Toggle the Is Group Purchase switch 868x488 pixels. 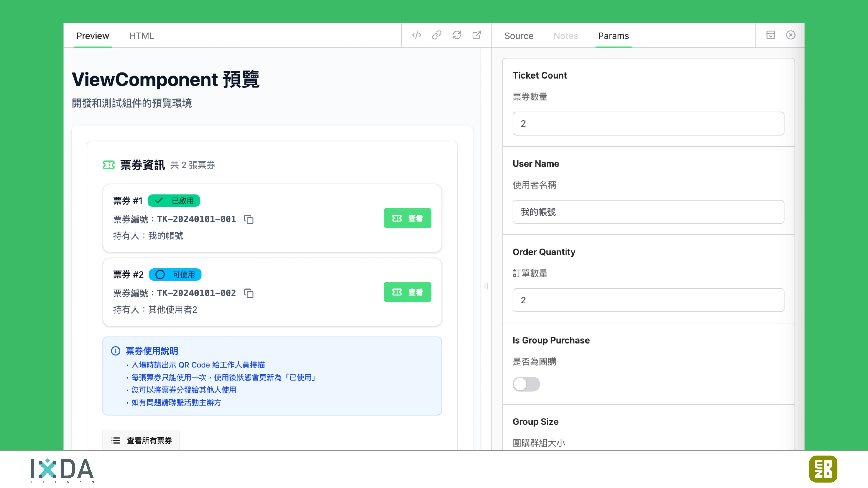click(526, 384)
